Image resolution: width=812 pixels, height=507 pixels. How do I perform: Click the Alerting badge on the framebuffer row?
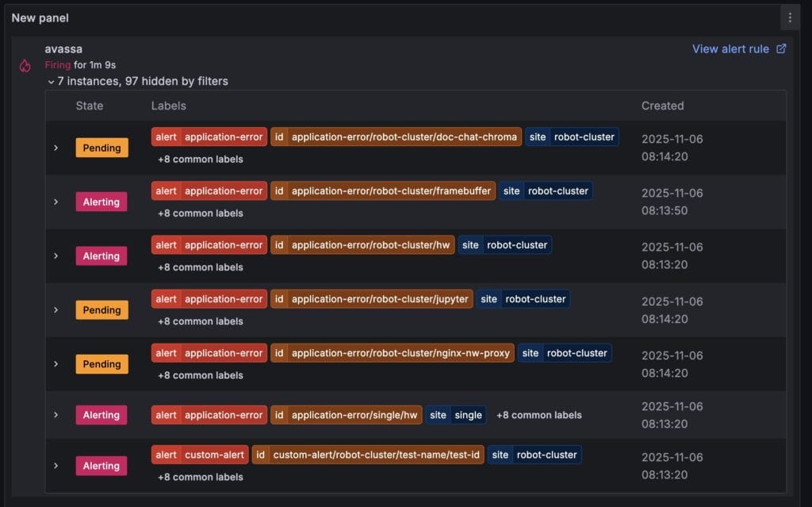coord(101,202)
